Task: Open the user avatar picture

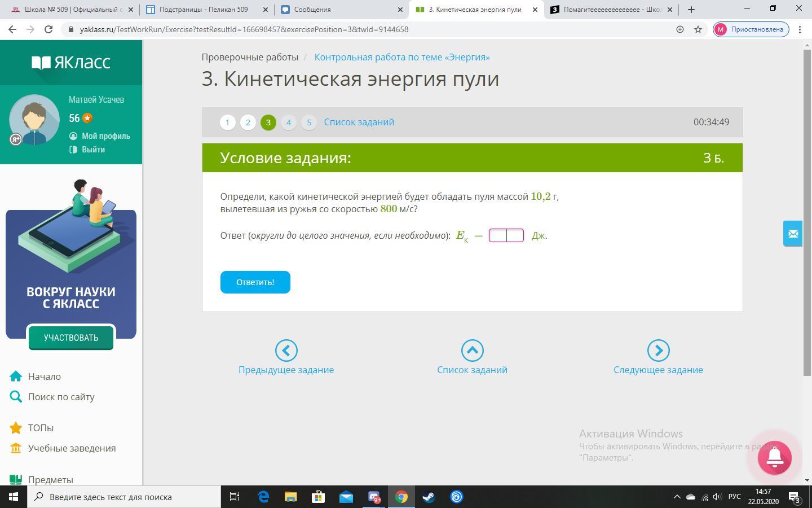Action: click(34, 120)
